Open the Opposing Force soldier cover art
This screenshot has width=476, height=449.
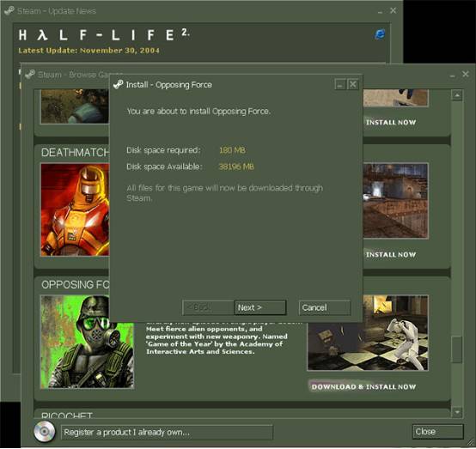pos(87,343)
